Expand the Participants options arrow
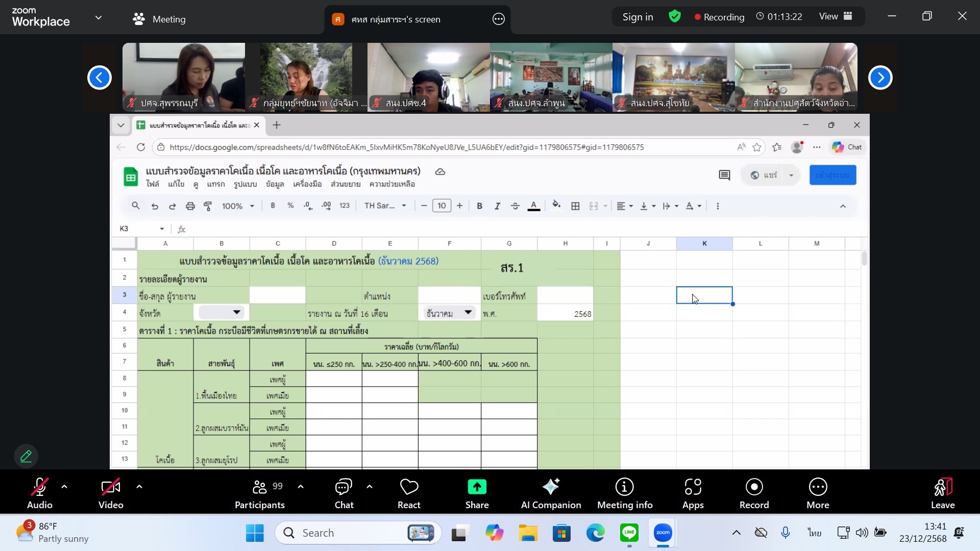 (x=301, y=487)
